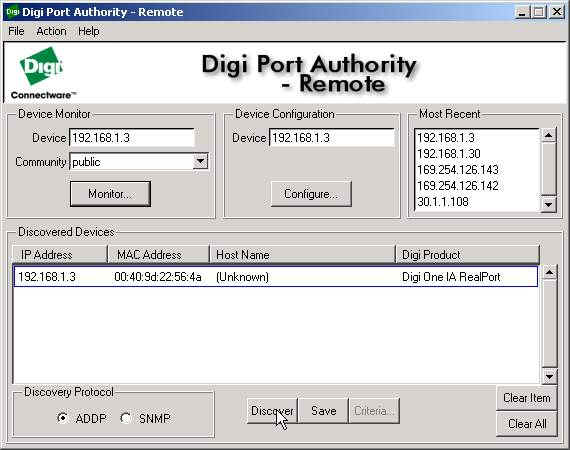570x450 pixels.
Task: Click the Configure... button
Action: pyautogui.click(x=311, y=194)
